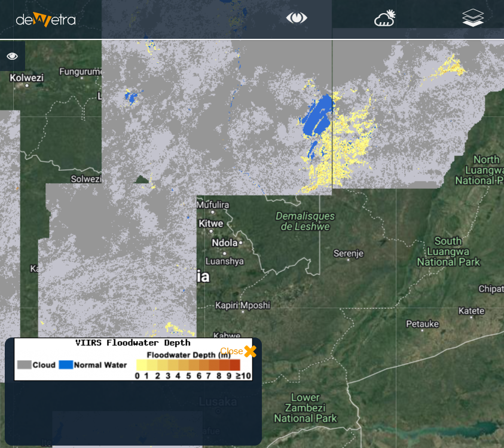The width and height of the screenshot is (504, 448).
Task: Open the observations eye icon in header
Action: pyautogui.click(x=297, y=18)
